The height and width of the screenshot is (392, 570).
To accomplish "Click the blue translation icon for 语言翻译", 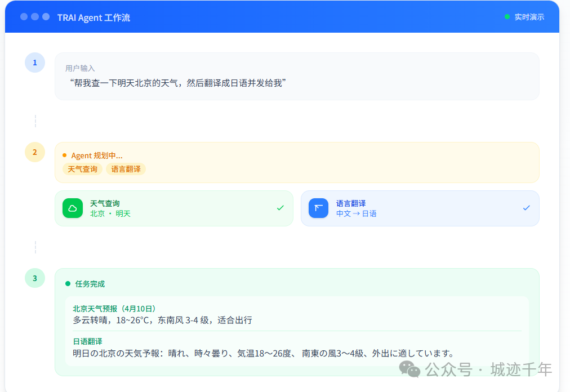I will (x=318, y=208).
